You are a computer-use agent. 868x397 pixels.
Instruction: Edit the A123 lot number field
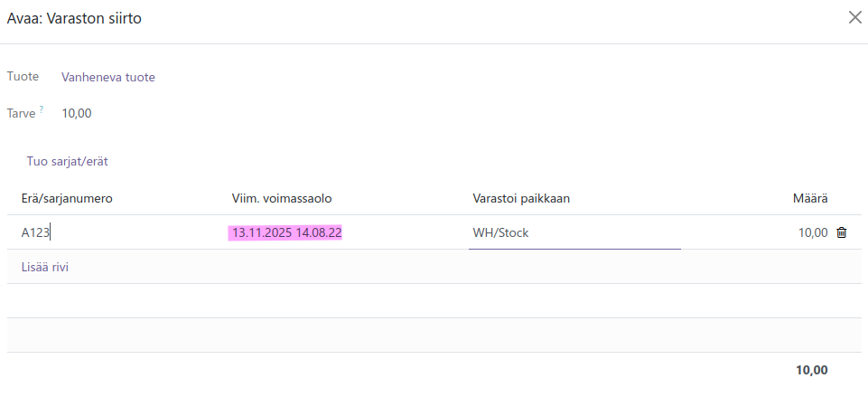pos(108,232)
